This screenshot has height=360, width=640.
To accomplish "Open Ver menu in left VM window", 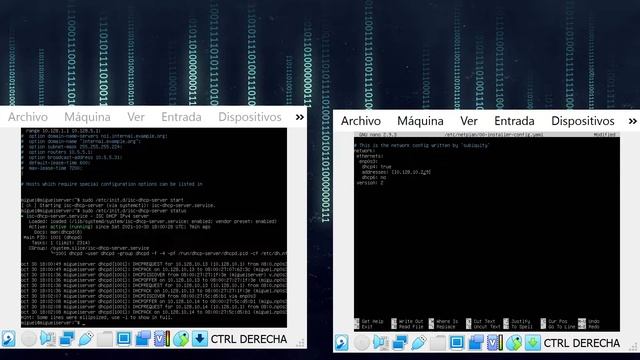I will [x=136, y=117].
